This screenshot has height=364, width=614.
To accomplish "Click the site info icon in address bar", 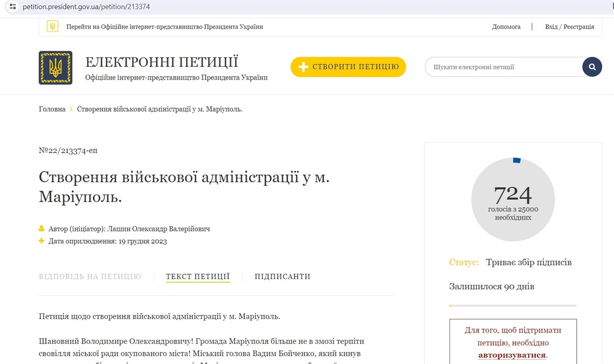I will [x=13, y=7].
